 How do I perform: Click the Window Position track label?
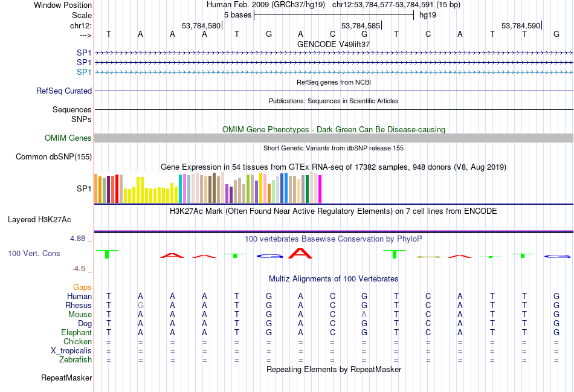(x=63, y=5)
